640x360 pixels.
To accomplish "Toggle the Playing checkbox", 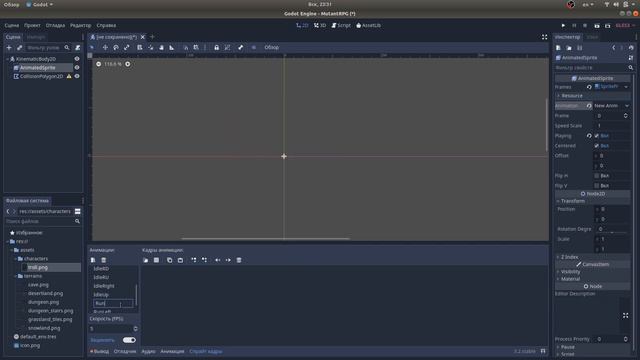I will click(x=596, y=136).
